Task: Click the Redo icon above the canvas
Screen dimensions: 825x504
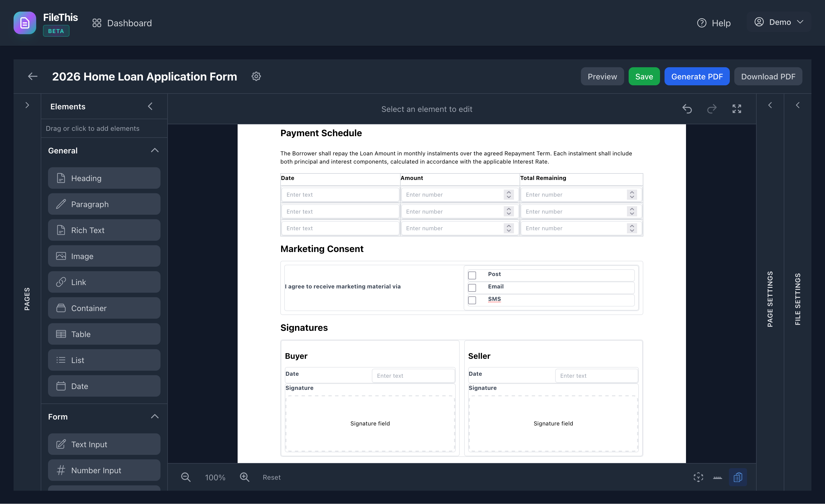Action: 712,109
